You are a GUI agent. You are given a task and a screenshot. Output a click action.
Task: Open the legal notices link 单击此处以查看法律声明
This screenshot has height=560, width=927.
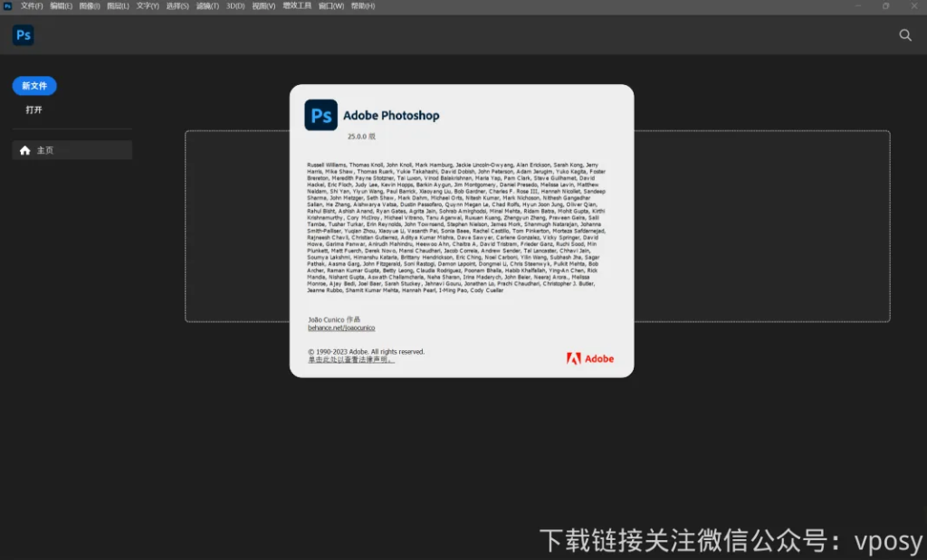point(350,360)
